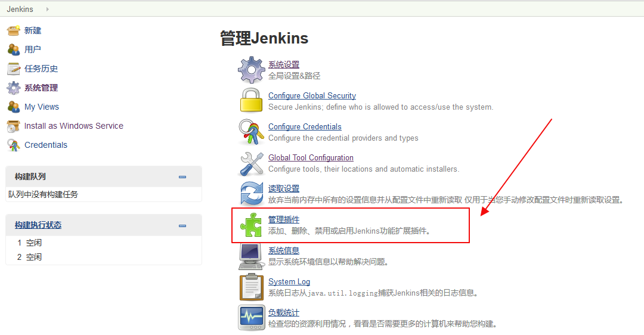Click the keys icon beside Configure Credentials
This screenshot has width=644, height=335.
coord(252,132)
